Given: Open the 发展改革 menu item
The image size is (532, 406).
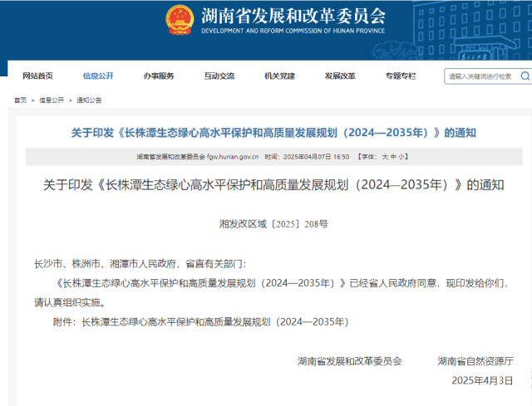Looking at the screenshot, I should click(x=340, y=76).
